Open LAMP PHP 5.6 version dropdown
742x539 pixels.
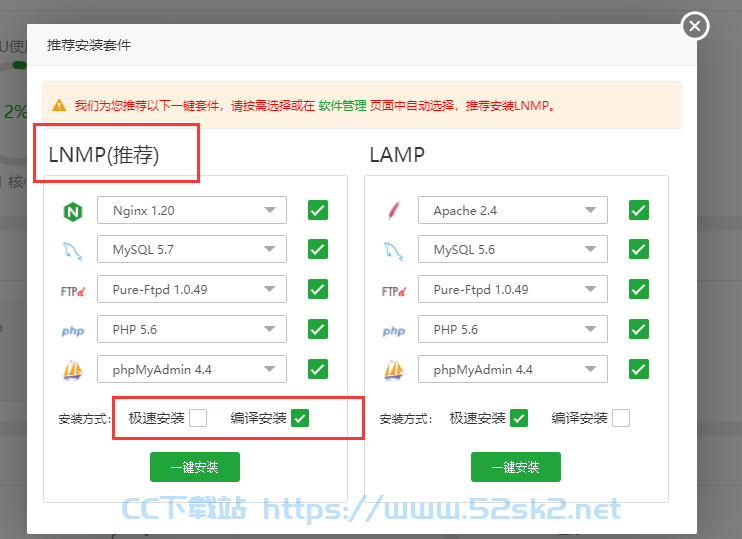pos(512,329)
